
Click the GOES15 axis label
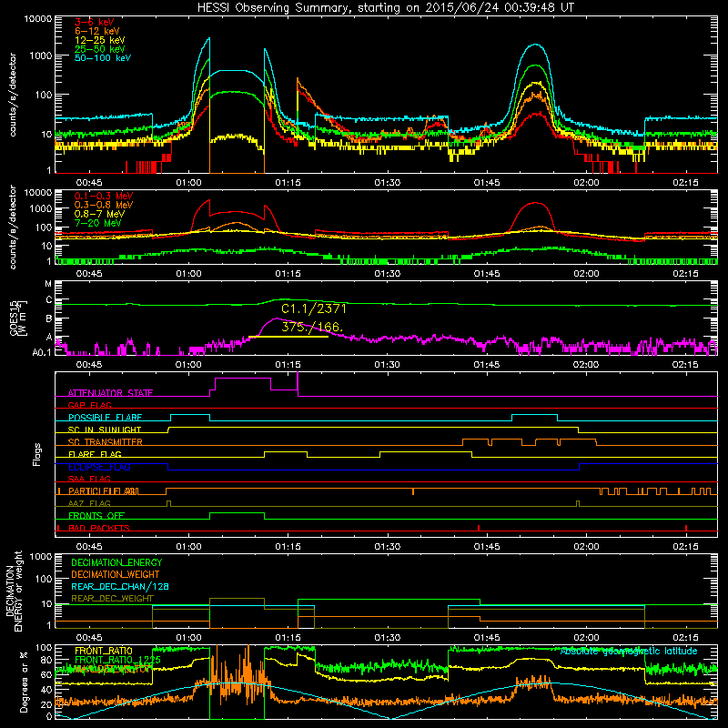pos(18,318)
